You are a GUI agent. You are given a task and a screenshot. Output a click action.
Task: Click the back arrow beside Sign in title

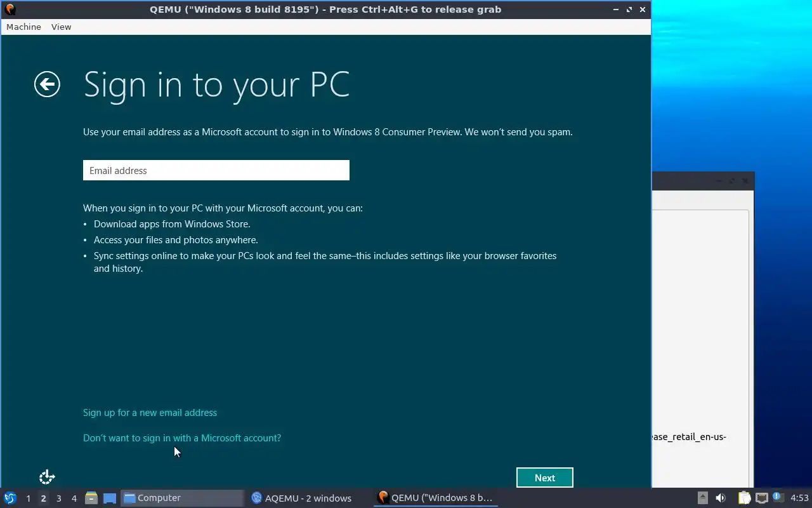(x=47, y=84)
